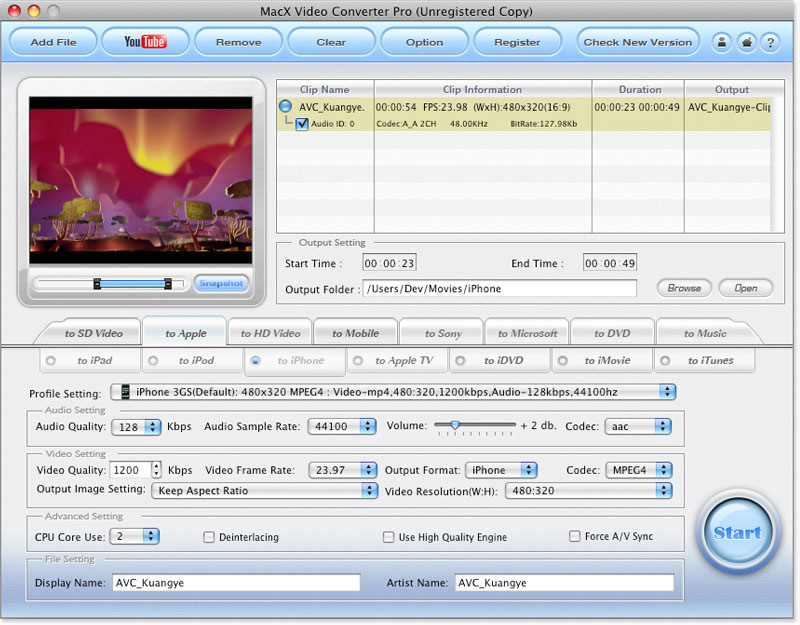Click the Snapshot icon under the preview
Viewport: 800px width, 625px height.
coord(220,284)
